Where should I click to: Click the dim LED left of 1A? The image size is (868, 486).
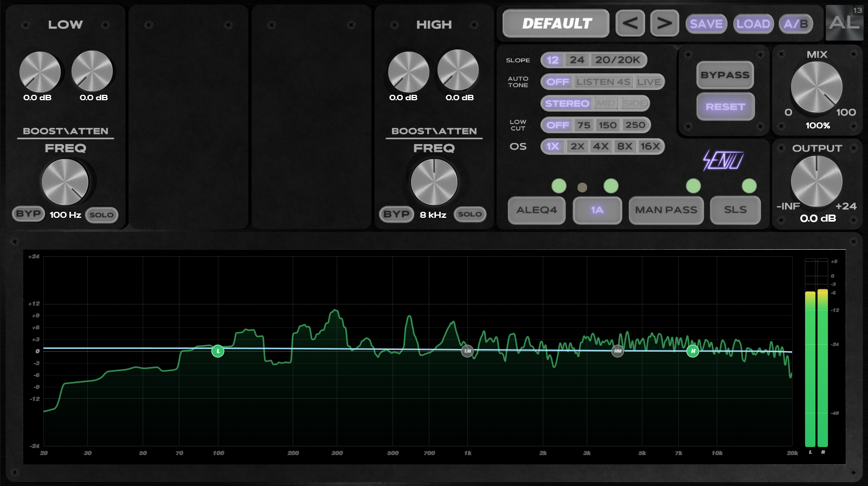[x=582, y=187]
